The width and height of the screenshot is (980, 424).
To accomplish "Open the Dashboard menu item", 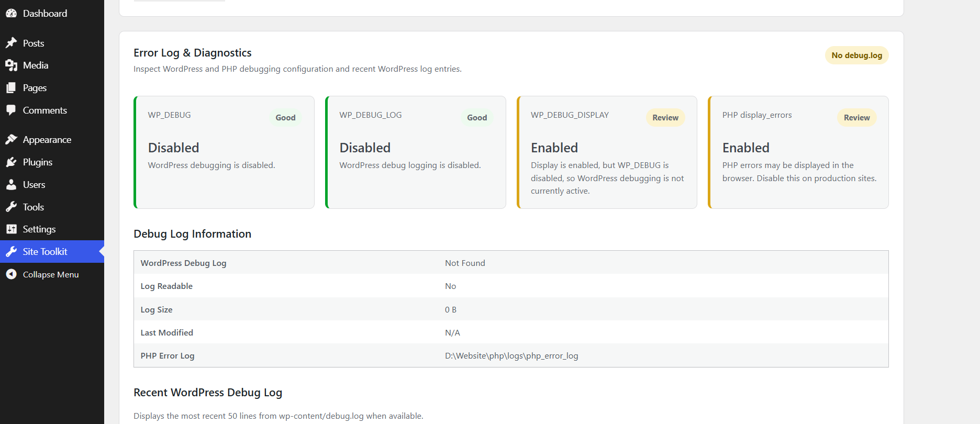I will (45, 14).
